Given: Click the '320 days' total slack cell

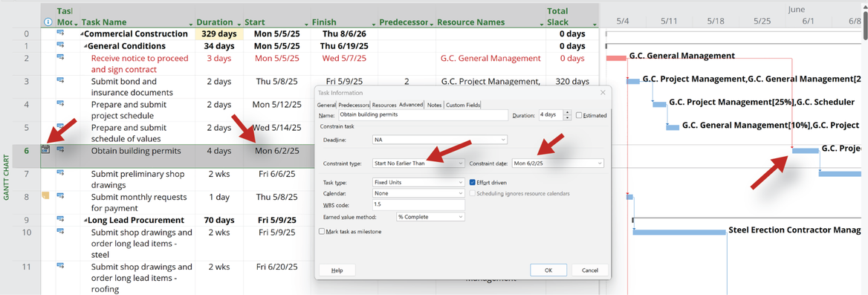Looking at the screenshot, I should coord(572,81).
